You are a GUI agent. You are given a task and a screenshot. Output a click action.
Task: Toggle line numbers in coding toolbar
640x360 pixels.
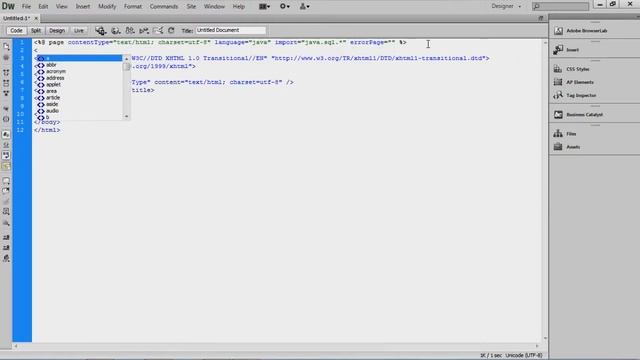coord(6,134)
